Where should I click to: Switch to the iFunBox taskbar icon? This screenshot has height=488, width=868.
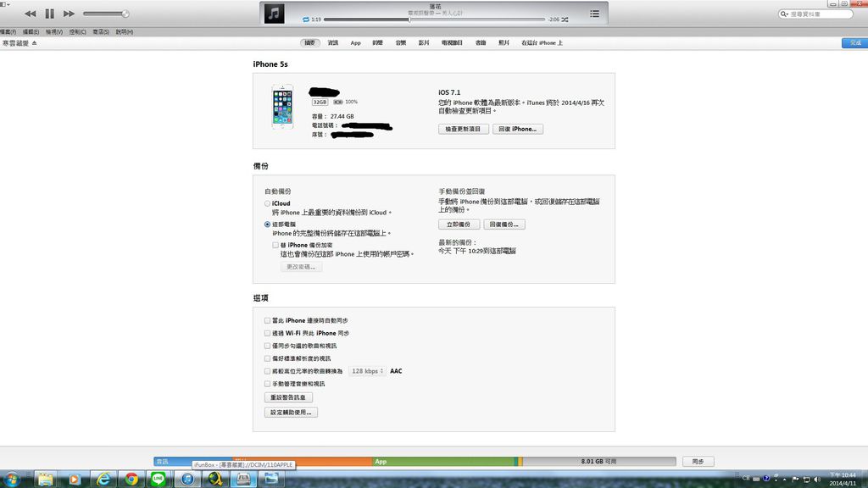pos(243,479)
